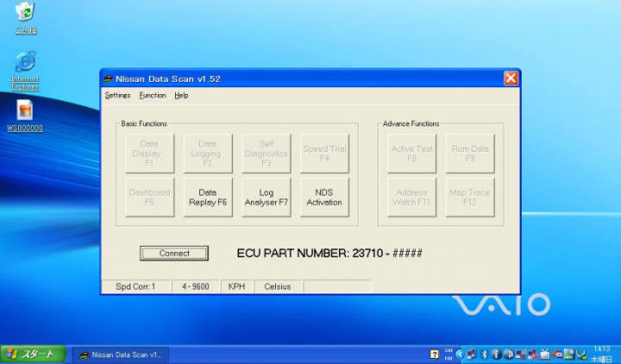Viewport: 621px width, 364px height.
Task: Click the disabled Map Trace F12 button
Action: (x=470, y=198)
